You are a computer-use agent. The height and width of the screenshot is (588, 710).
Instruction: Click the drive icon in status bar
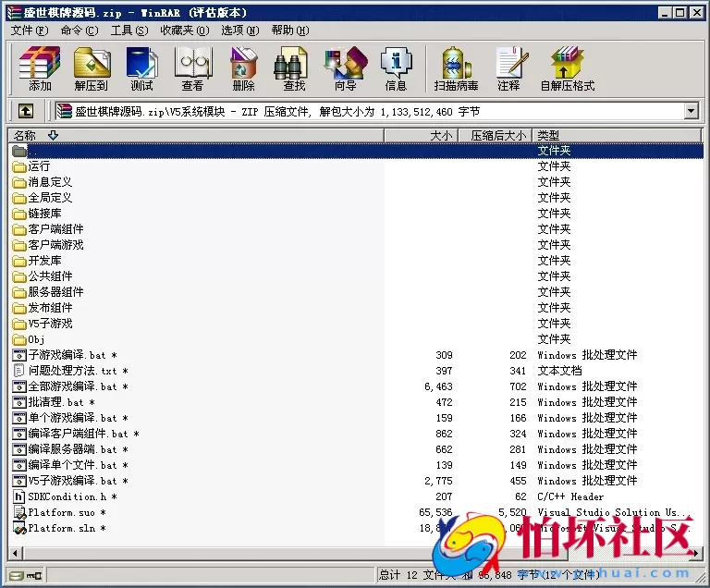18,576
